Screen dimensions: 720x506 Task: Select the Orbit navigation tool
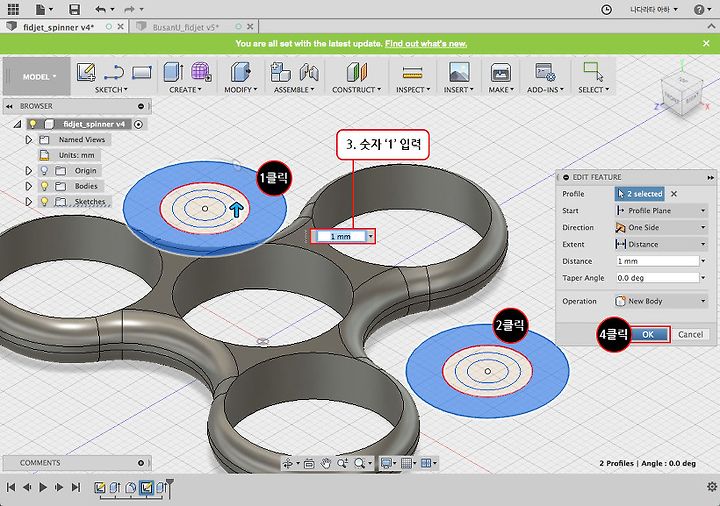[x=288, y=463]
